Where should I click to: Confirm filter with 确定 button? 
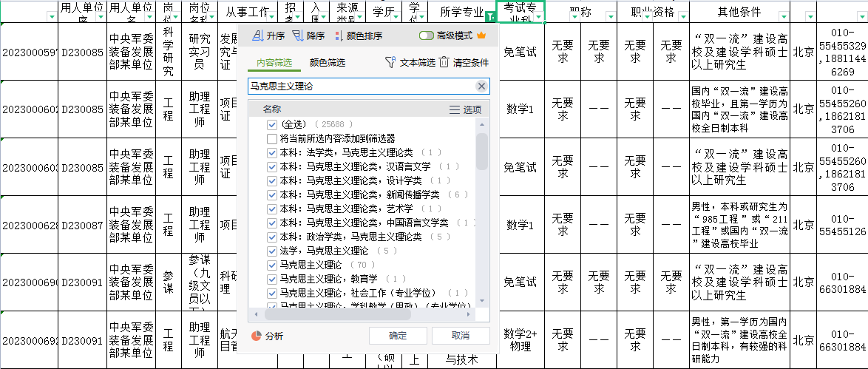[398, 336]
